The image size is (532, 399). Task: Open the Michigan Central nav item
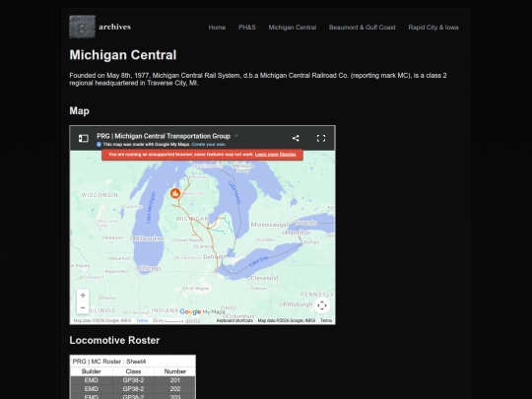293,28
